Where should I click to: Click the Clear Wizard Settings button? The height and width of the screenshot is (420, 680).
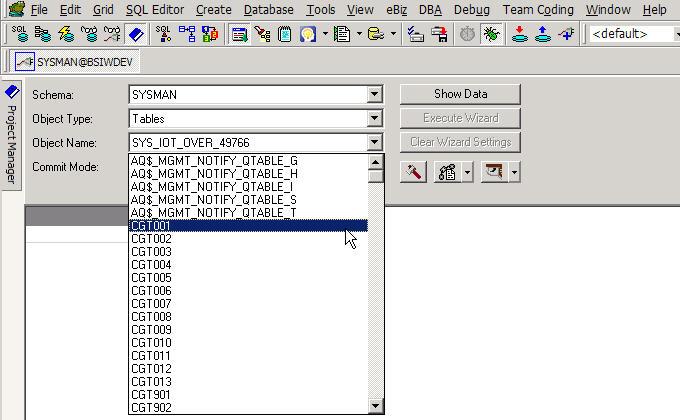[460, 142]
